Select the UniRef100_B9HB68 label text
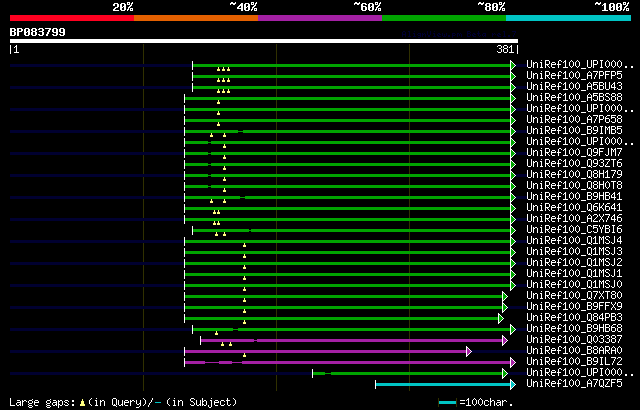 [x=574, y=329]
